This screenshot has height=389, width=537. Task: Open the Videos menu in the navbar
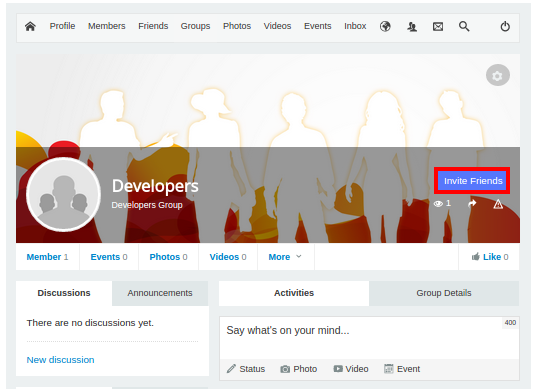click(x=277, y=26)
